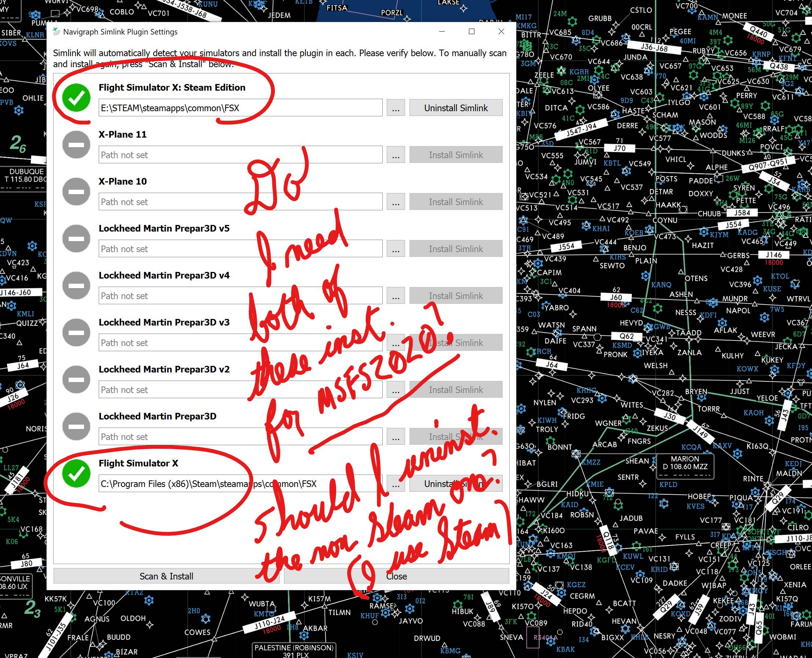
Task: Minimize the Simlink Plugin Settings window
Action: (x=442, y=32)
